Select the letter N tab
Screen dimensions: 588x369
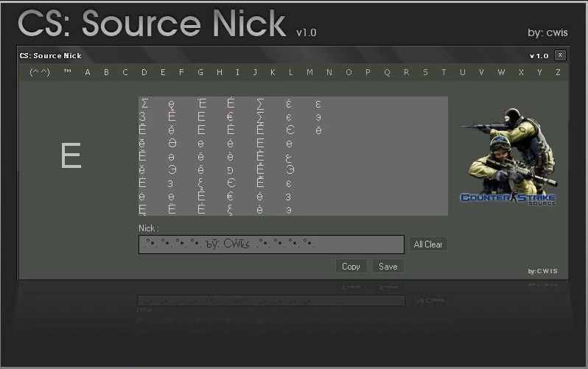tap(329, 72)
